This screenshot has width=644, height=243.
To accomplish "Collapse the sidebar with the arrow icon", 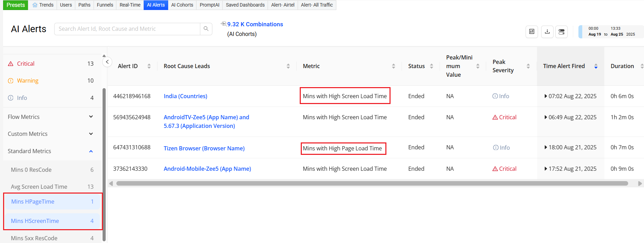I will coord(107,62).
